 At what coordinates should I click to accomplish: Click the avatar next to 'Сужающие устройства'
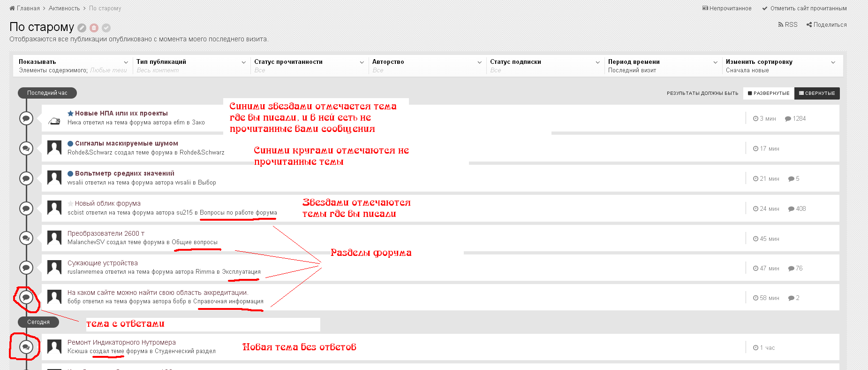point(54,268)
